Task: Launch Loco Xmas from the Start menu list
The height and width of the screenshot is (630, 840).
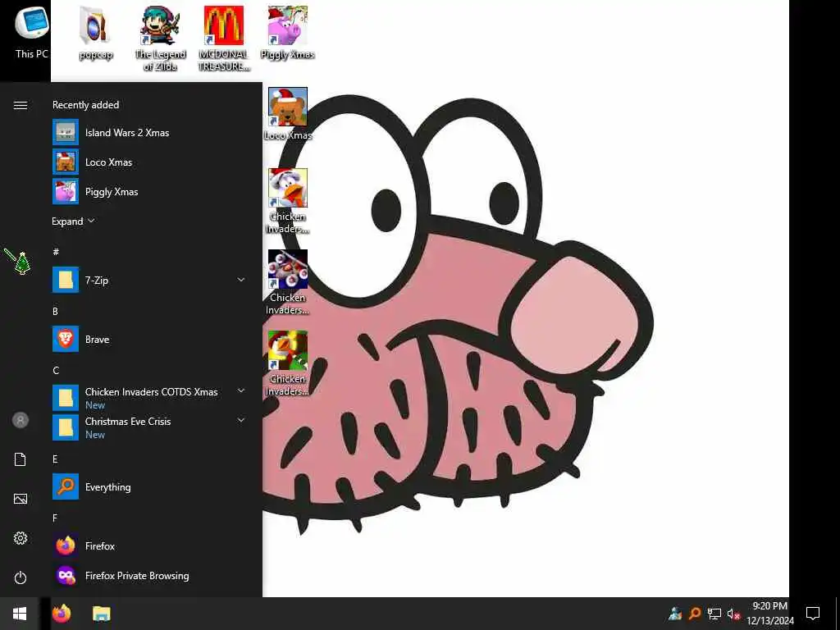Action: 150,162
